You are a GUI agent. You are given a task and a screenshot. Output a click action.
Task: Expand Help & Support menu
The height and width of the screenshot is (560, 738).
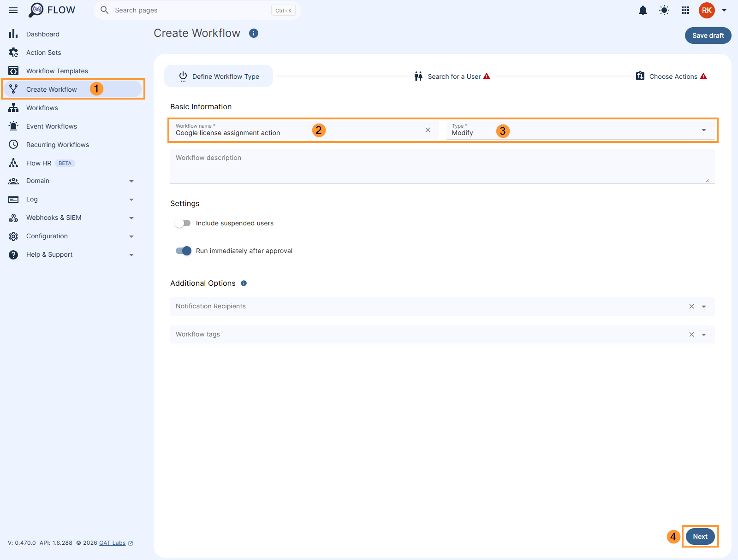point(131,255)
